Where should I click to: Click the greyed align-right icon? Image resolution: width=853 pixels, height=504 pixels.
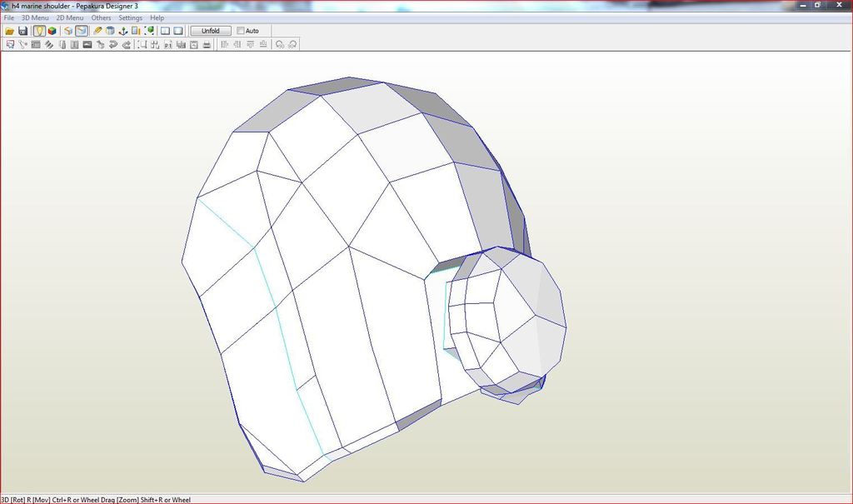pyautogui.click(x=237, y=45)
